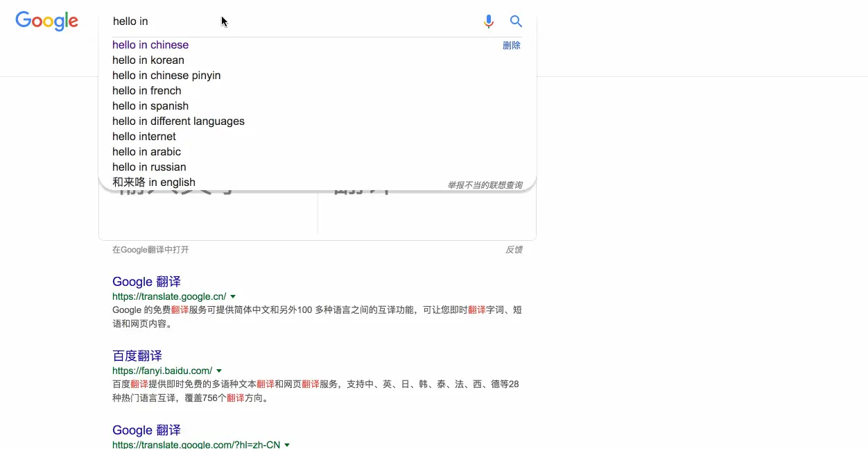Choose the "hello in chinese pinyin" suggestion
The height and width of the screenshot is (449, 868).
click(x=166, y=76)
